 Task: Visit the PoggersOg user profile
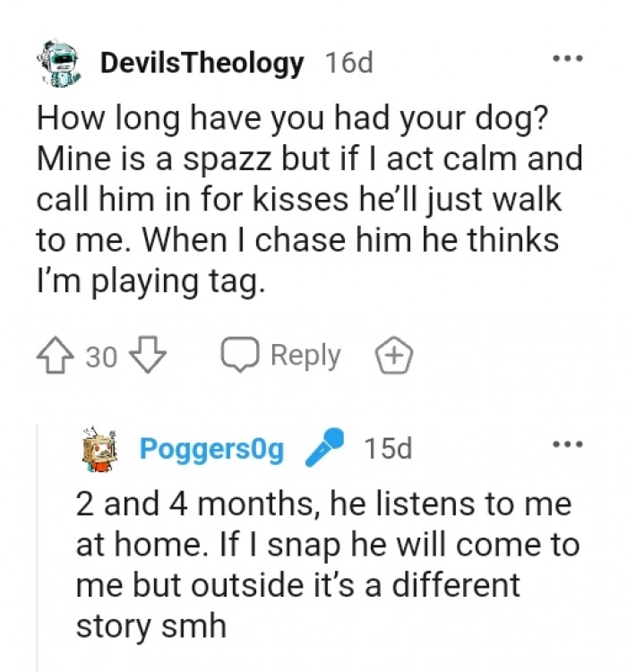click(x=211, y=449)
